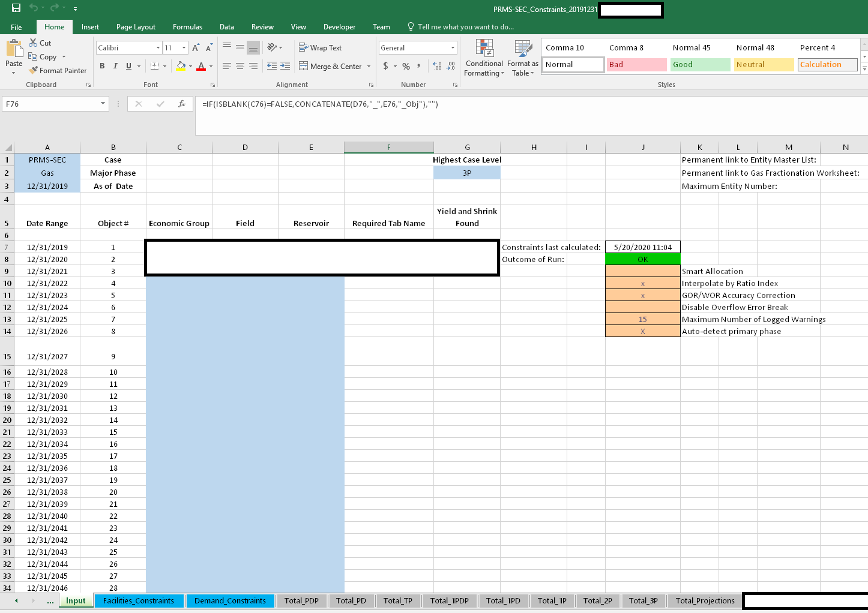Click the Insert Function fx icon

pos(181,104)
